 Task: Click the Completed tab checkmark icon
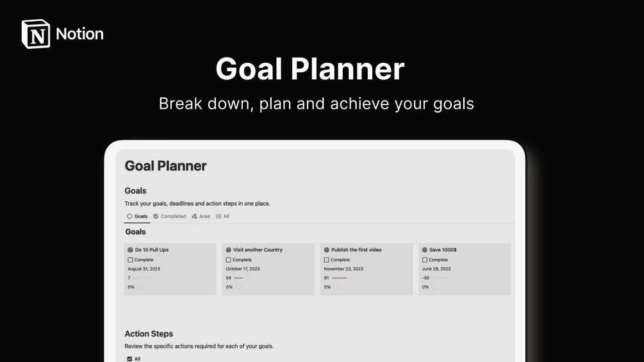tap(156, 217)
